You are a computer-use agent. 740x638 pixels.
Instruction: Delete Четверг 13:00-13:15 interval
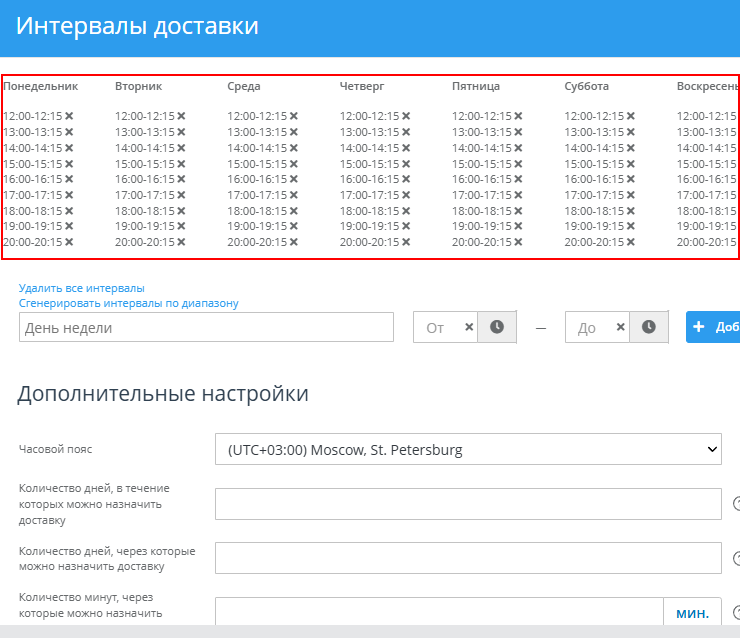406,132
